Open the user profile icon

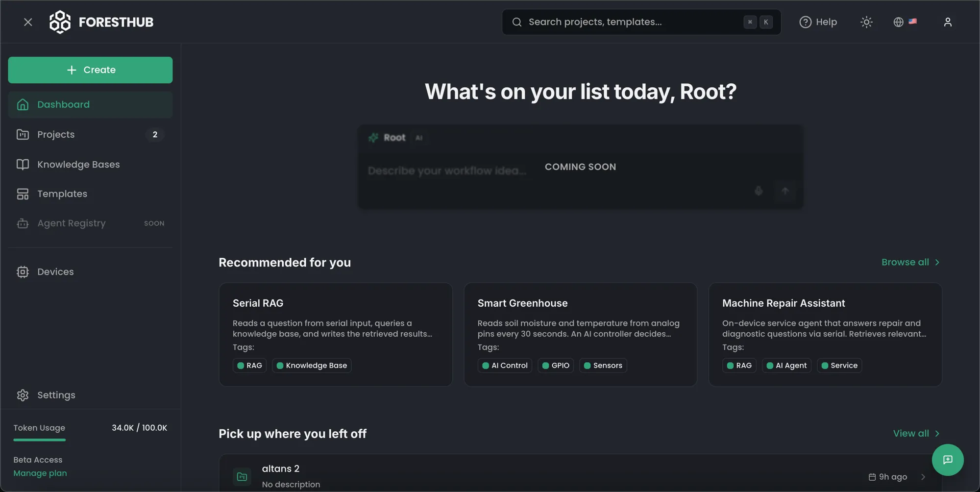(x=948, y=22)
